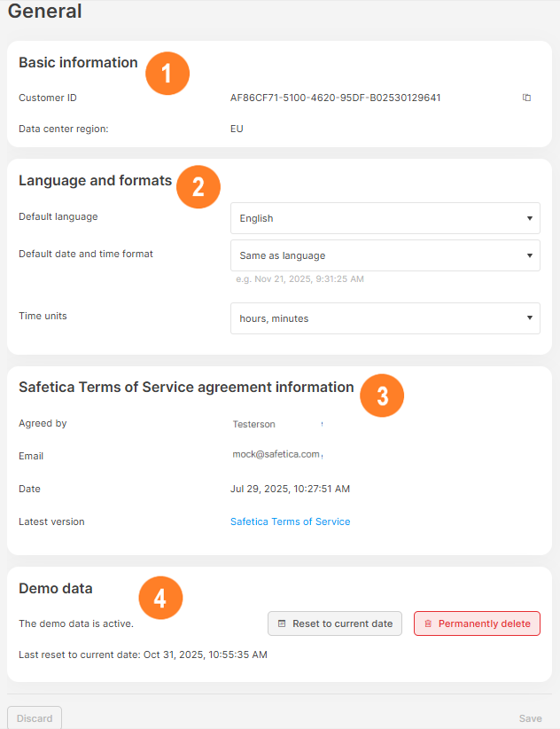
Task: Click the orange number 2 badge
Action: click(198, 186)
